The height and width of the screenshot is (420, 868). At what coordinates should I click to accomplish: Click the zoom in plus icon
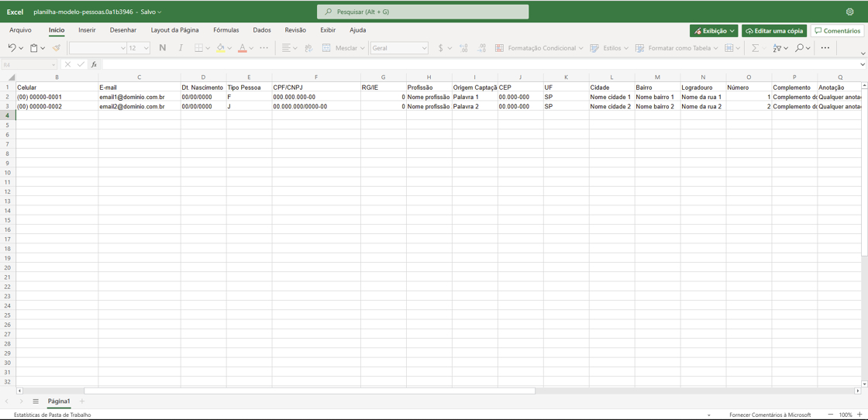(x=859, y=415)
